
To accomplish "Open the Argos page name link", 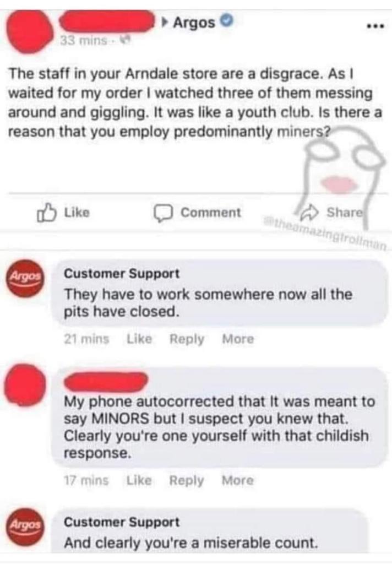I will [x=194, y=23].
